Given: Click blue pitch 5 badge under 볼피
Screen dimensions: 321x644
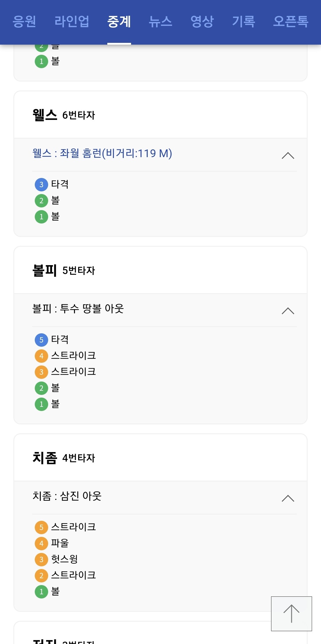Looking at the screenshot, I should pos(41,340).
